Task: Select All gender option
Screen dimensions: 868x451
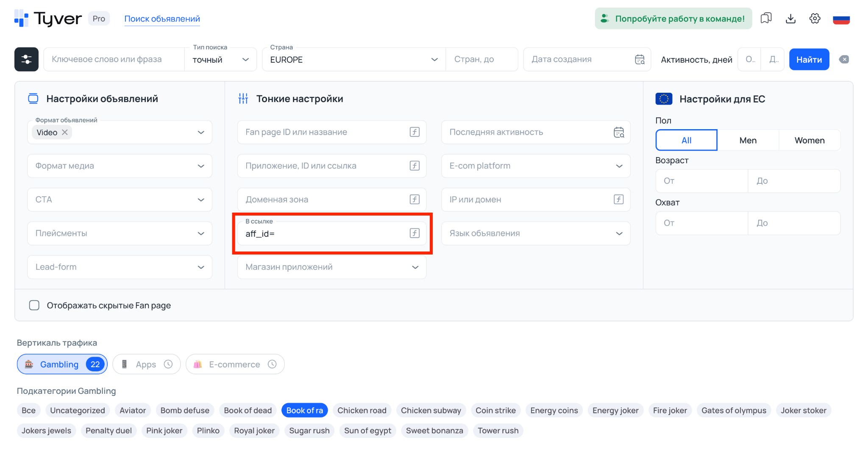Action: [686, 140]
